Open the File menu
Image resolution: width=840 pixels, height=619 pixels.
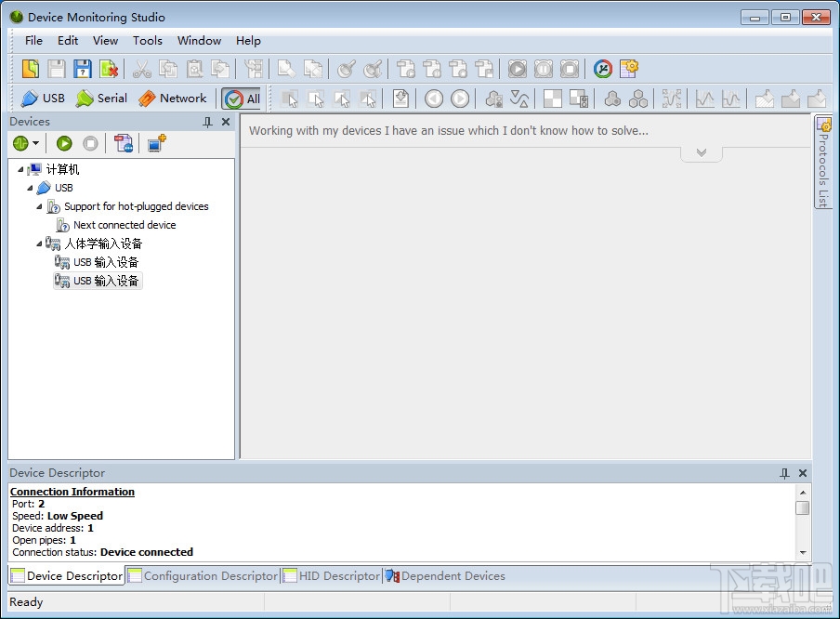(33, 41)
